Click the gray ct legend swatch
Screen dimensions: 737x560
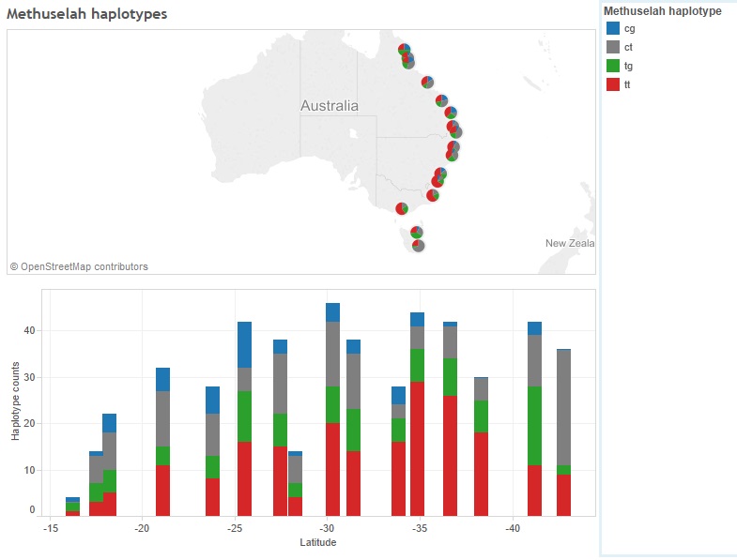(613, 47)
